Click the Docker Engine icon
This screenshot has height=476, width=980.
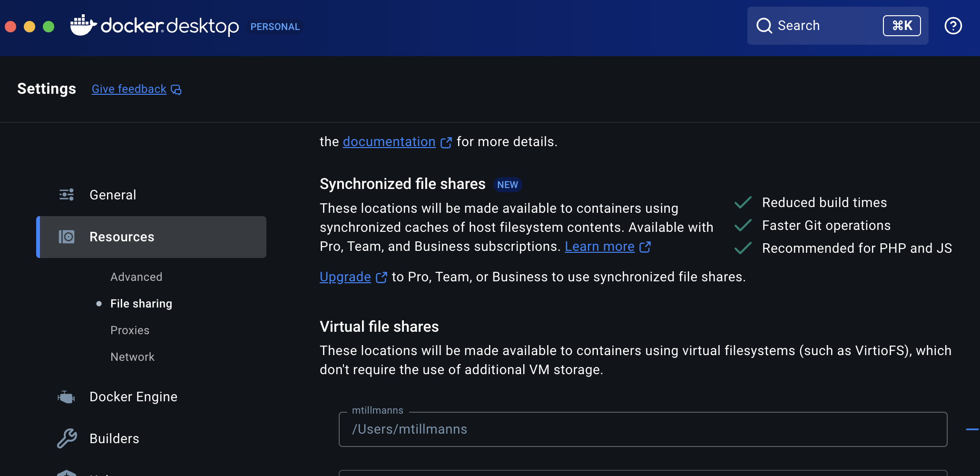pyautogui.click(x=67, y=397)
